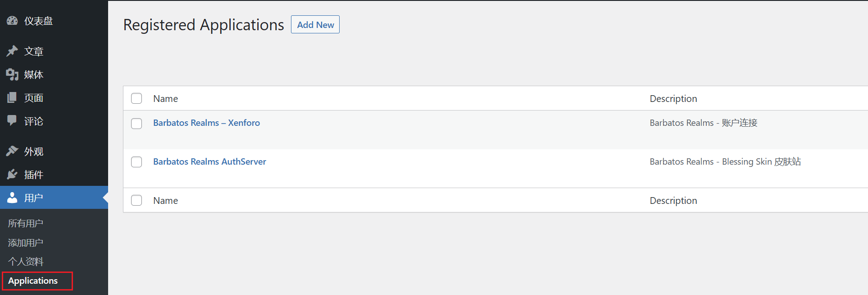Click the Name column header at top
This screenshot has width=868, height=295.
tap(165, 99)
